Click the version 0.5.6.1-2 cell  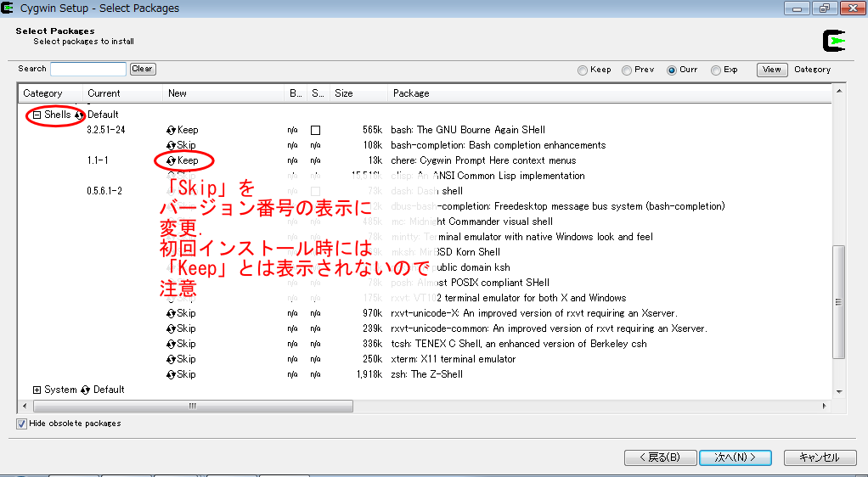click(104, 191)
